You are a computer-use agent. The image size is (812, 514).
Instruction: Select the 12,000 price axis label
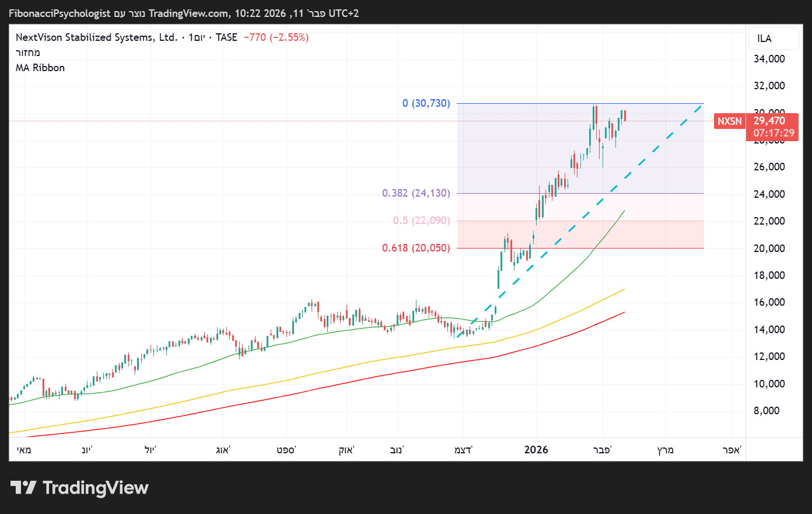point(769,356)
